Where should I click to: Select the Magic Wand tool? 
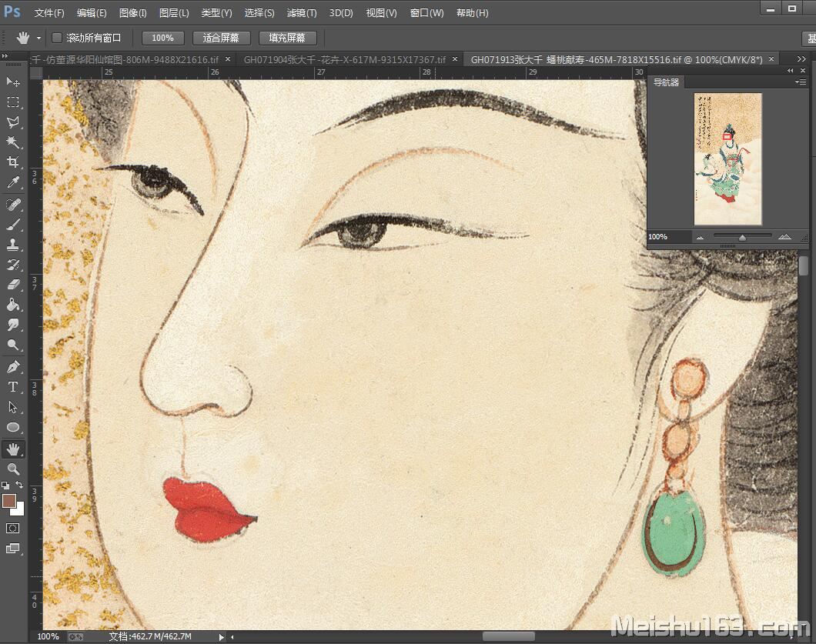click(13, 142)
